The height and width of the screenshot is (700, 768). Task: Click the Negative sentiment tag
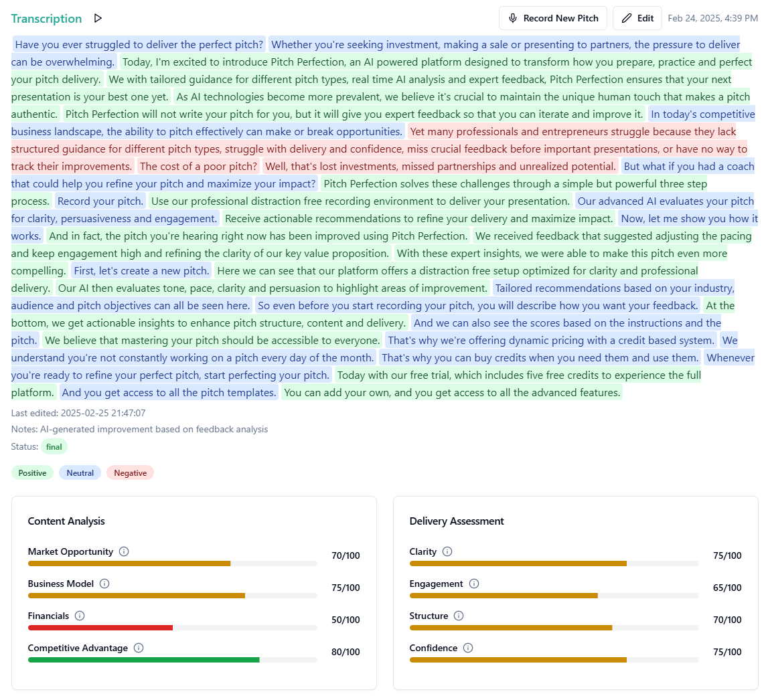pos(131,473)
